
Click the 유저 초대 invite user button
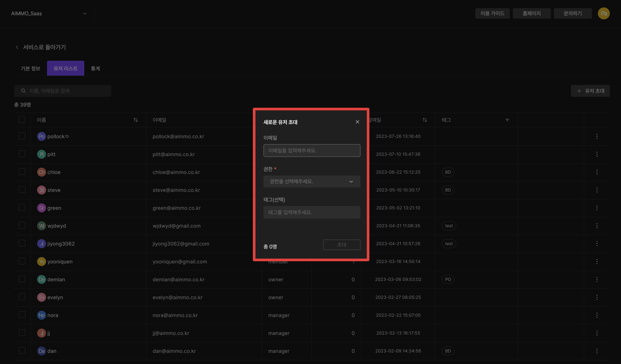tap(590, 91)
